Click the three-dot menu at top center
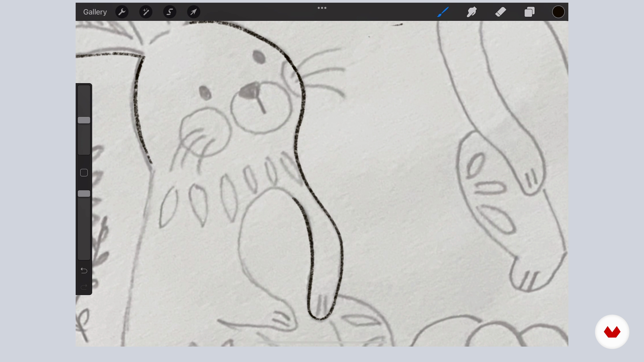 322,8
